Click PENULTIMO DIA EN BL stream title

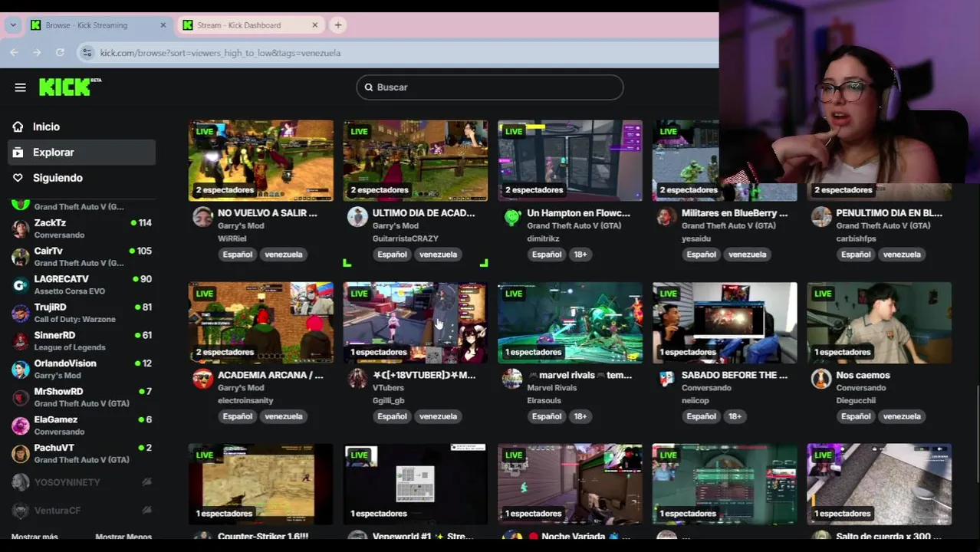tap(889, 213)
